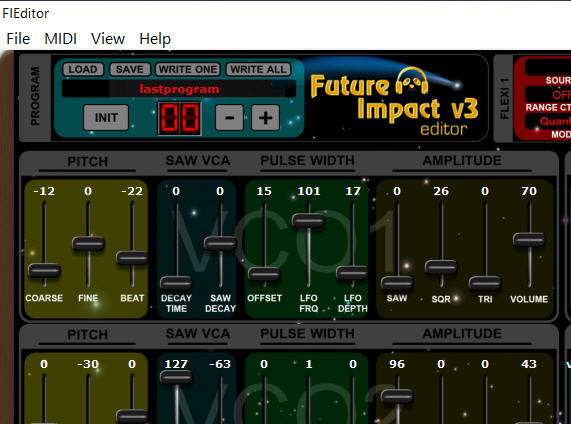Open the MIDI menu

point(60,39)
